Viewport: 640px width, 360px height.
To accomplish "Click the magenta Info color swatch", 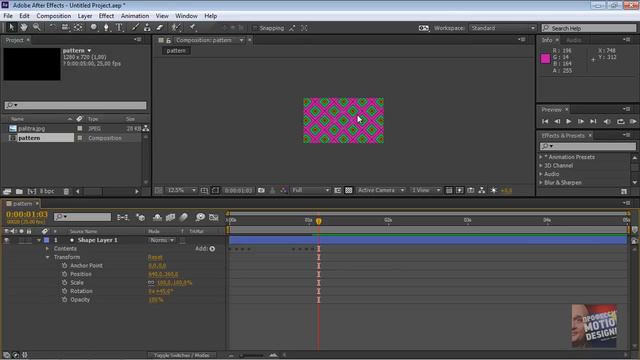I will pyautogui.click(x=545, y=59).
